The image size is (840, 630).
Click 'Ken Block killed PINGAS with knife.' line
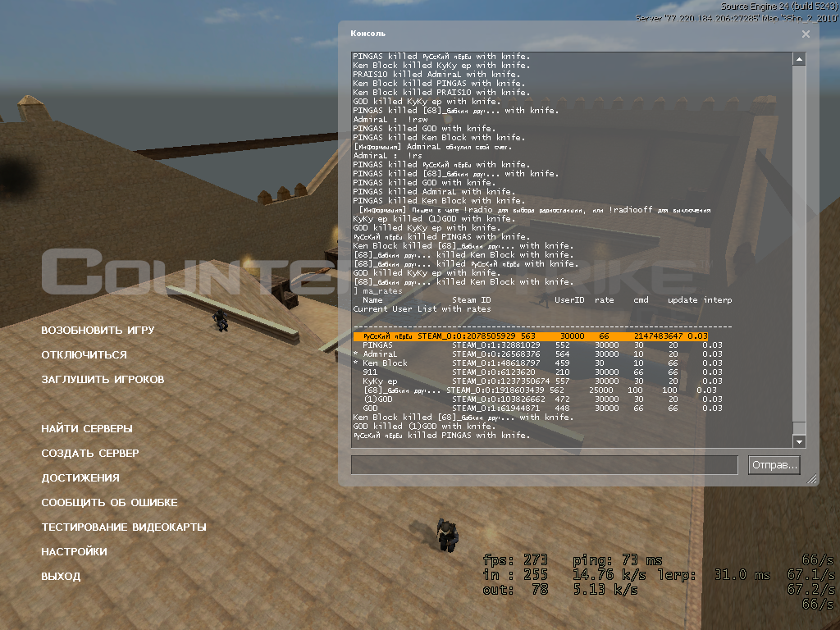(439, 84)
